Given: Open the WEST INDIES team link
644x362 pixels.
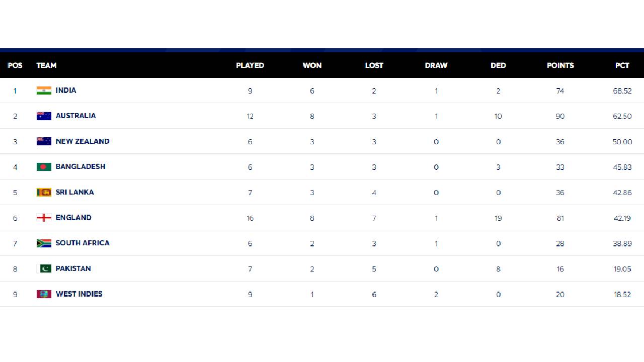Looking at the screenshot, I should 79,294.
